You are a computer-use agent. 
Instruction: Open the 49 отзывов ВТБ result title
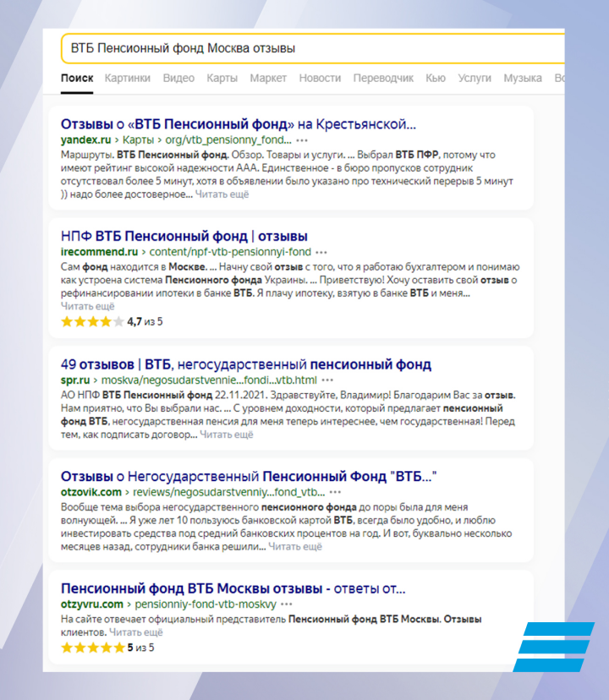pyautogui.click(x=246, y=364)
